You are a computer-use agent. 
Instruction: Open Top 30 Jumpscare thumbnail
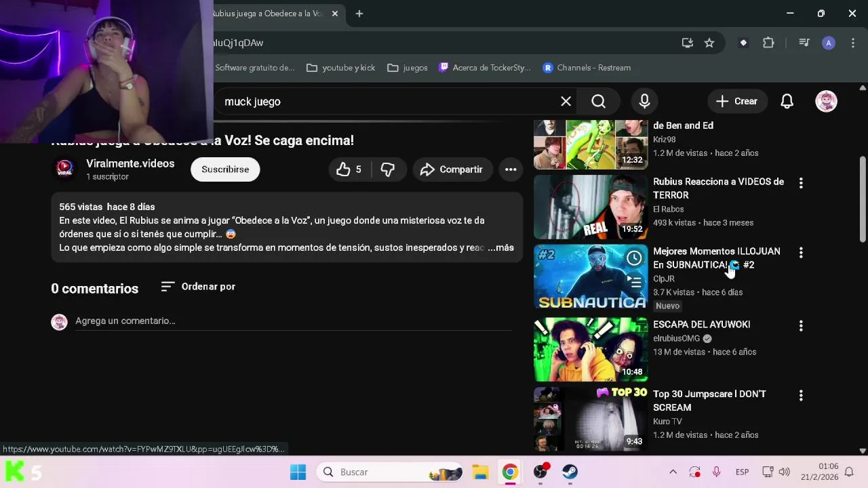tap(591, 419)
